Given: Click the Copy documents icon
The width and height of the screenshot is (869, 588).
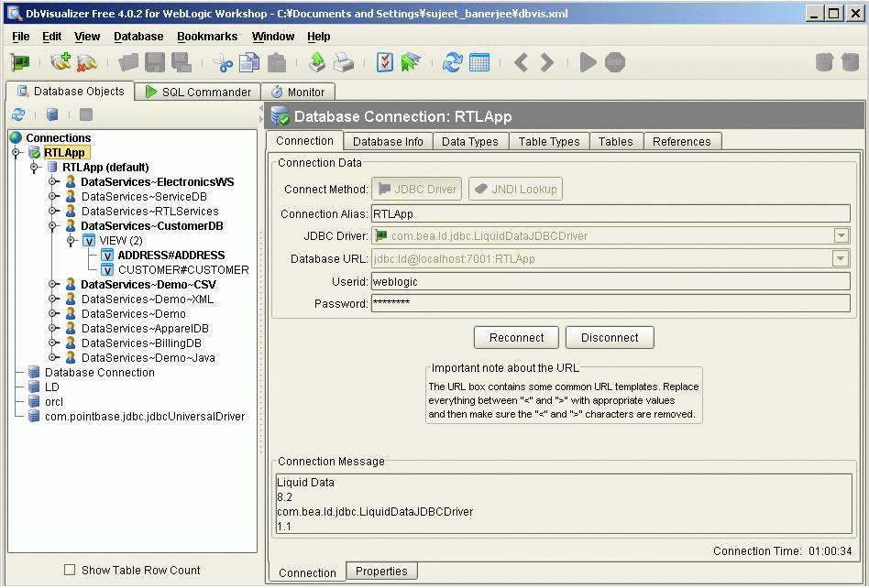Looking at the screenshot, I should (249, 62).
